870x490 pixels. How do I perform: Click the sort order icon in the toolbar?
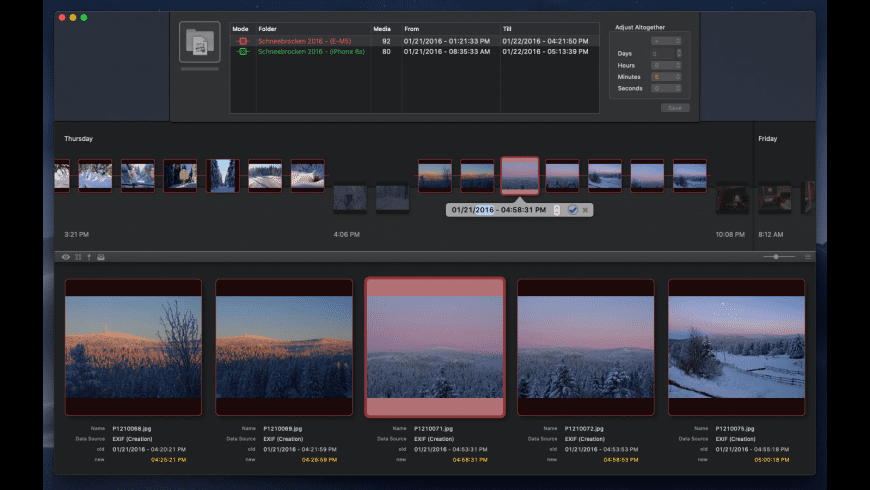78,257
